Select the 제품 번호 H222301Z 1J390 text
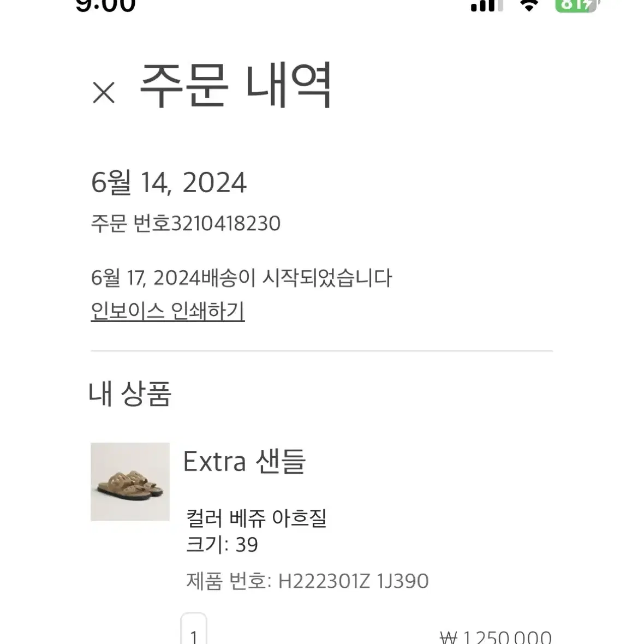 point(307,581)
